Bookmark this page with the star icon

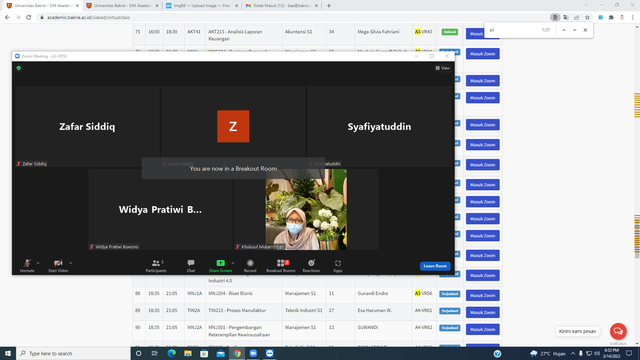pos(587,18)
